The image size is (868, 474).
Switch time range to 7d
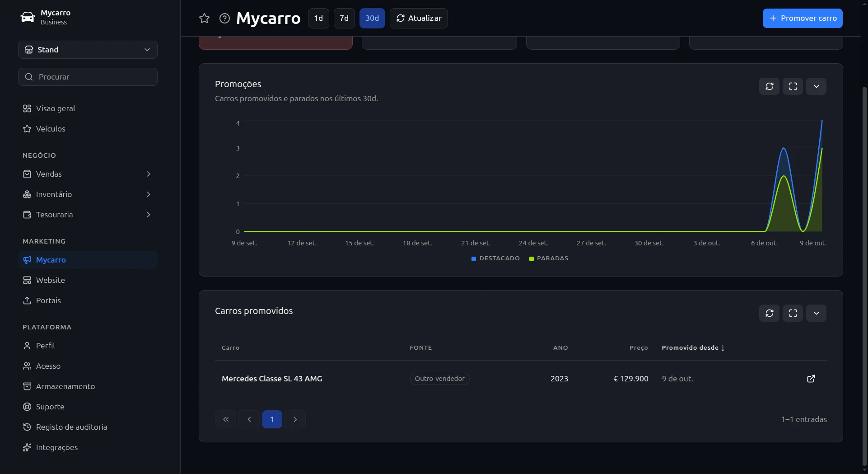click(344, 18)
